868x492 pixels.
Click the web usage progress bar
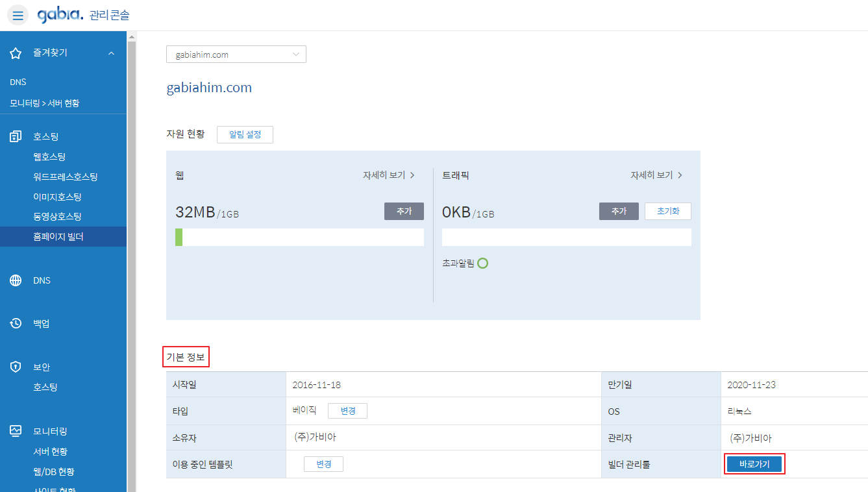tap(299, 237)
